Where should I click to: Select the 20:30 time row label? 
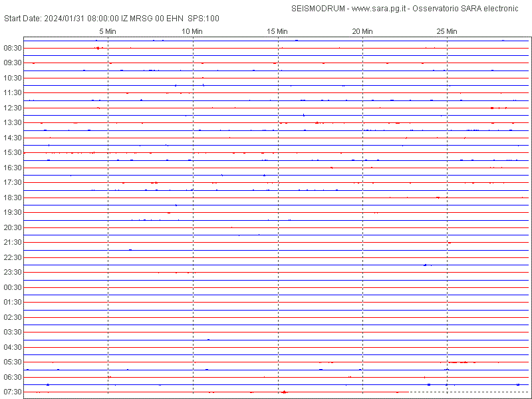pos(13,227)
